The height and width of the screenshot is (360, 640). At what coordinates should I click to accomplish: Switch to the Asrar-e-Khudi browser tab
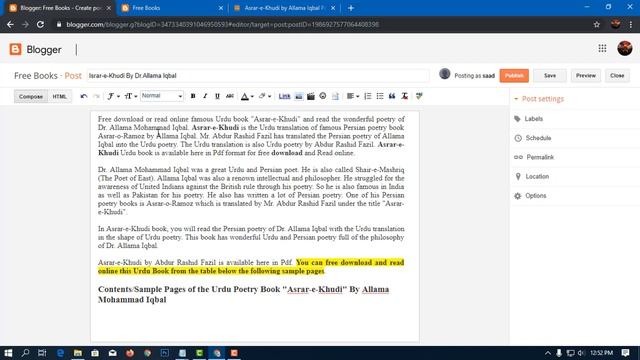click(x=284, y=8)
